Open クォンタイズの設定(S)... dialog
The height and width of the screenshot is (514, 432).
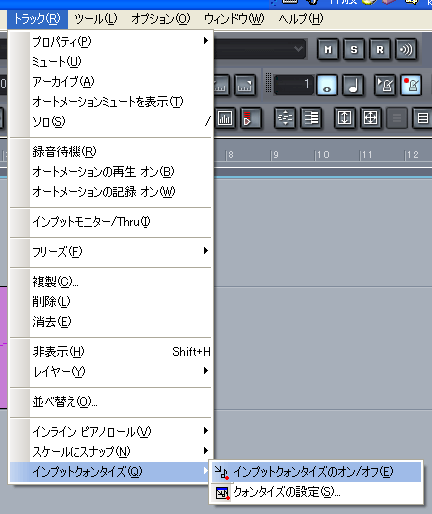(x=316, y=492)
